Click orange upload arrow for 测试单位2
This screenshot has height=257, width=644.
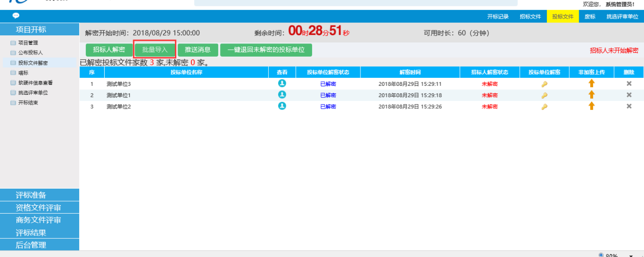click(x=591, y=106)
